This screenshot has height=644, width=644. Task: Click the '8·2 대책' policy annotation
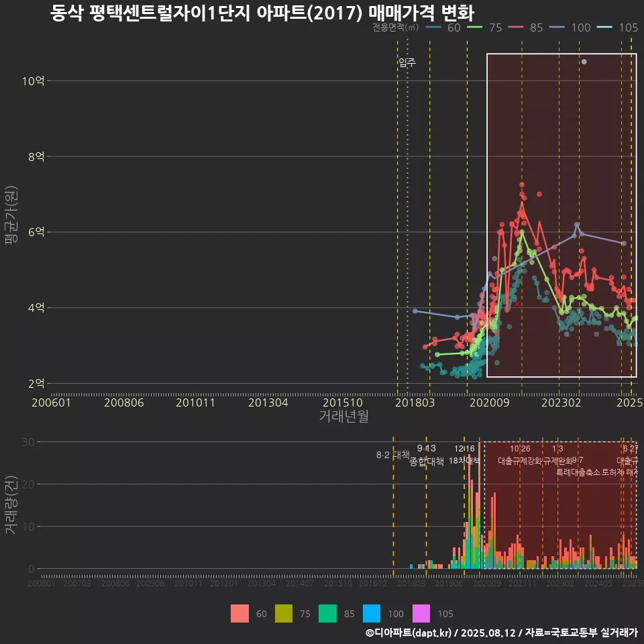[393, 455]
